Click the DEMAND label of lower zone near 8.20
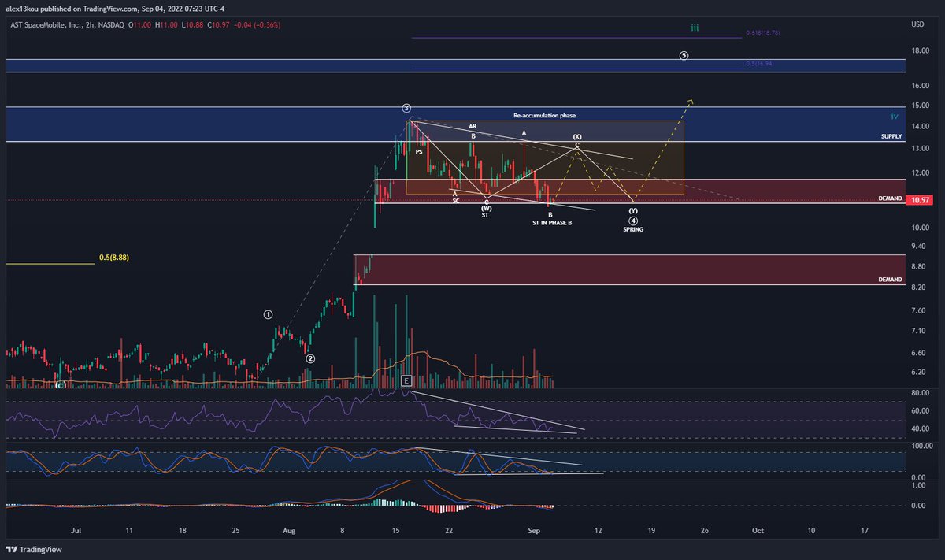 click(x=891, y=280)
